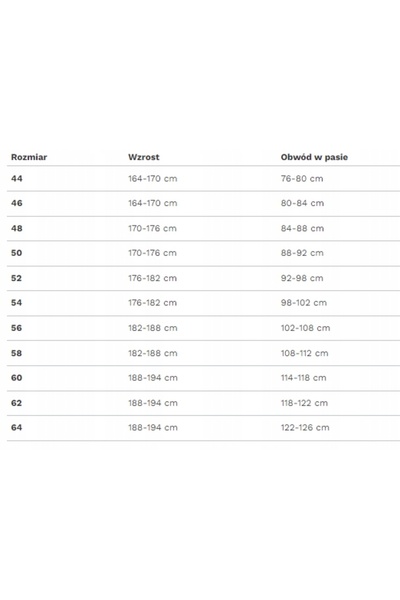Click the Obwód w pasie header
Viewport: 400px width, 600px height.
(314, 157)
